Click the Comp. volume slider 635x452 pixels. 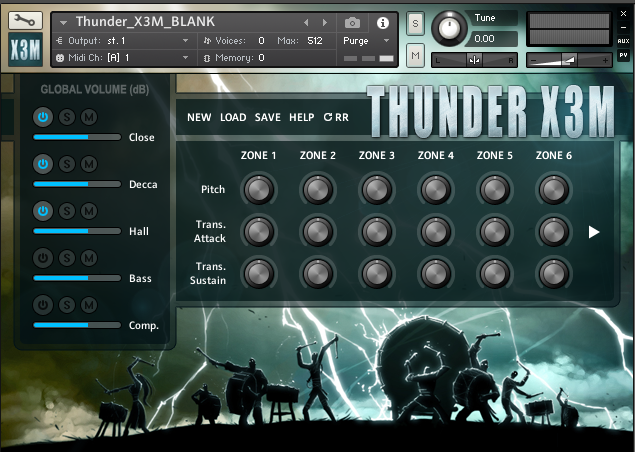click(x=77, y=325)
